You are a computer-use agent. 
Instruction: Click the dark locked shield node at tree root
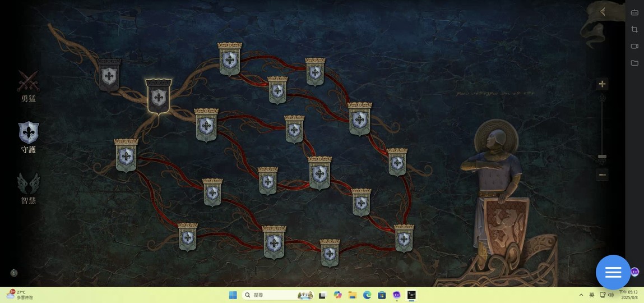point(109,75)
